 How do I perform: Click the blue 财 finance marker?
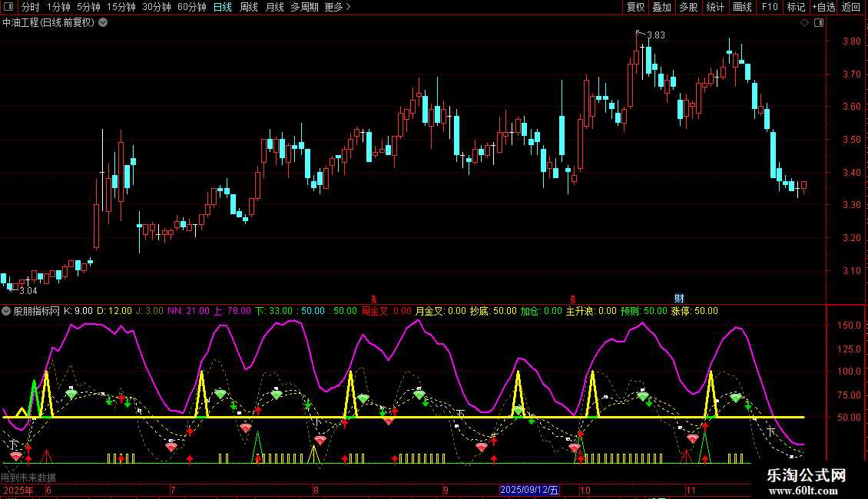click(x=679, y=299)
